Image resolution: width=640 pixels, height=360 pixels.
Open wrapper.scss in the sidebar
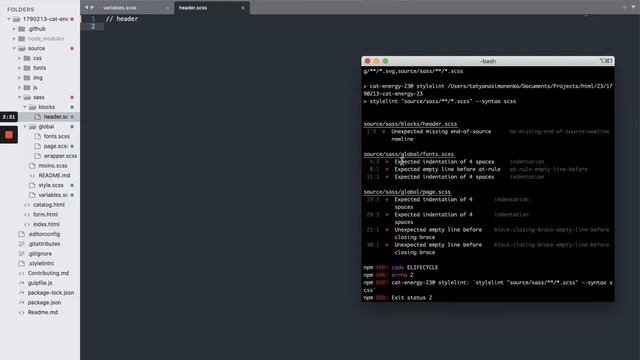click(60, 156)
